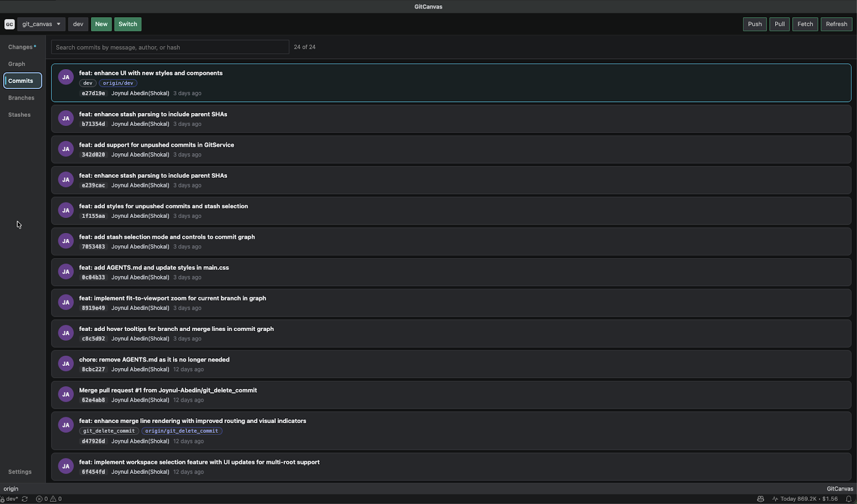
Task: Select commit 'Merge pull request #1'
Action: 451,395
